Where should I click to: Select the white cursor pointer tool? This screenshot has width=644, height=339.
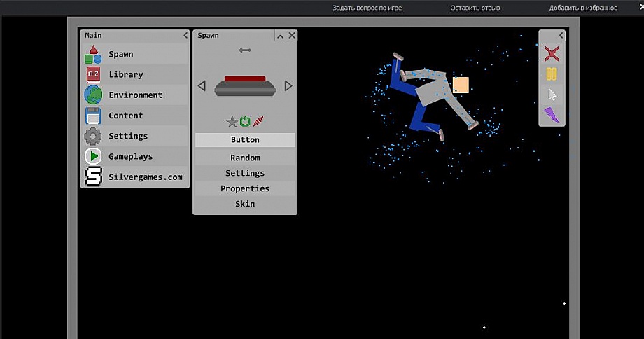pos(552,95)
